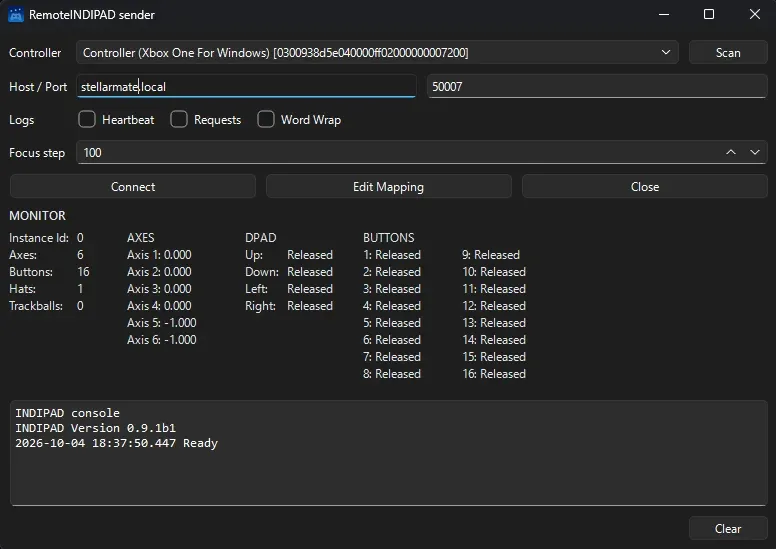Clear the console log output
The height and width of the screenshot is (549, 776).
click(x=728, y=529)
